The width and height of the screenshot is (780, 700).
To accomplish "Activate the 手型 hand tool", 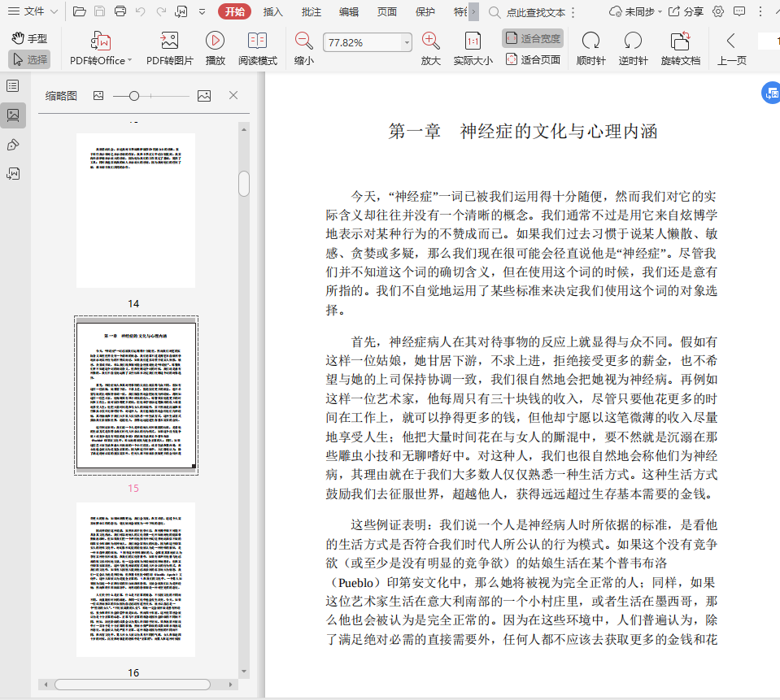I will point(29,38).
